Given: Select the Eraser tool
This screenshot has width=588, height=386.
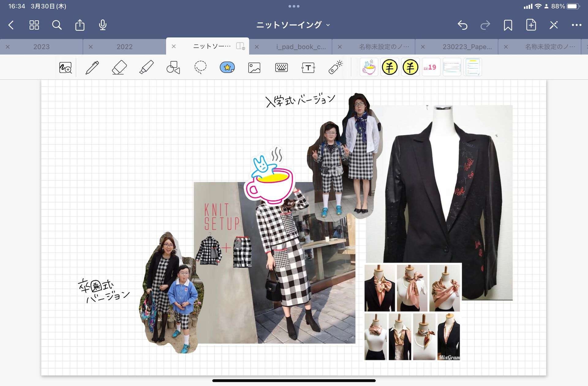Looking at the screenshot, I should click(x=119, y=67).
